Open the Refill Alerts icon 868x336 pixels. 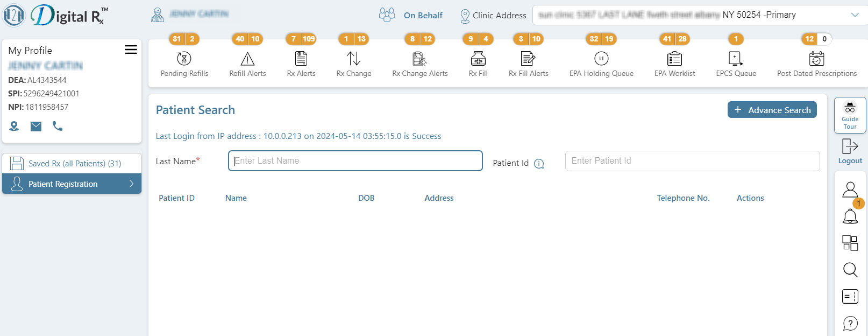point(247,59)
